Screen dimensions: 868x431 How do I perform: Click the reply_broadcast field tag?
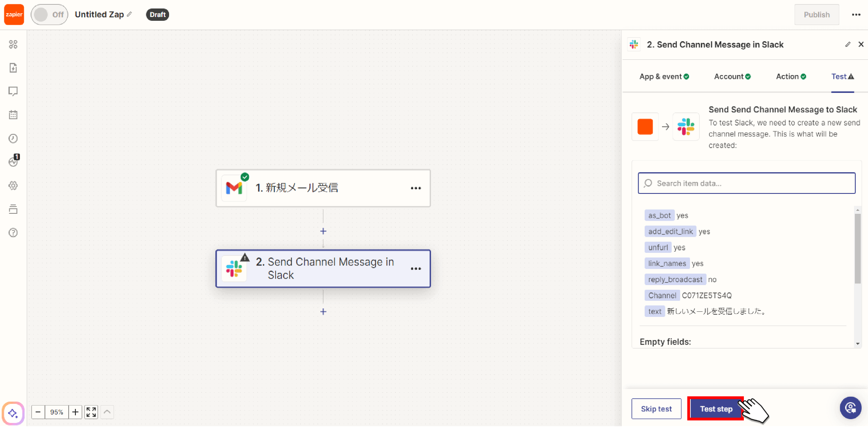[x=675, y=280]
